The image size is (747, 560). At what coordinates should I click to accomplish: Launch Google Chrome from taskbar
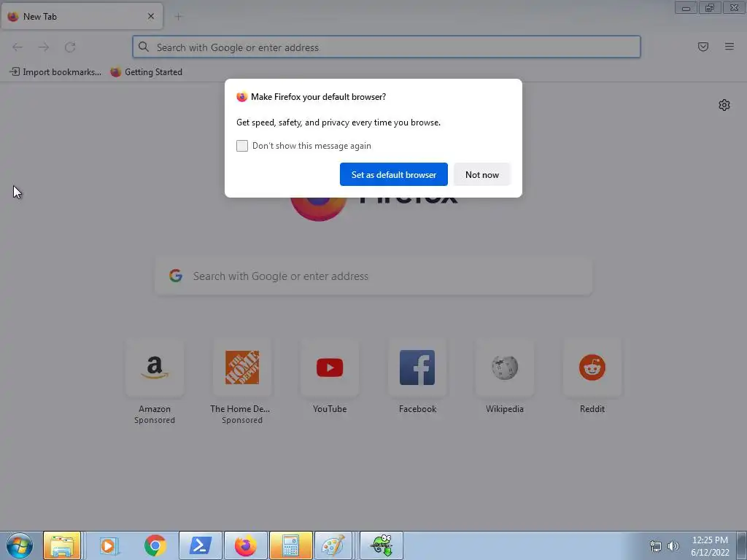click(x=155, y=545)
